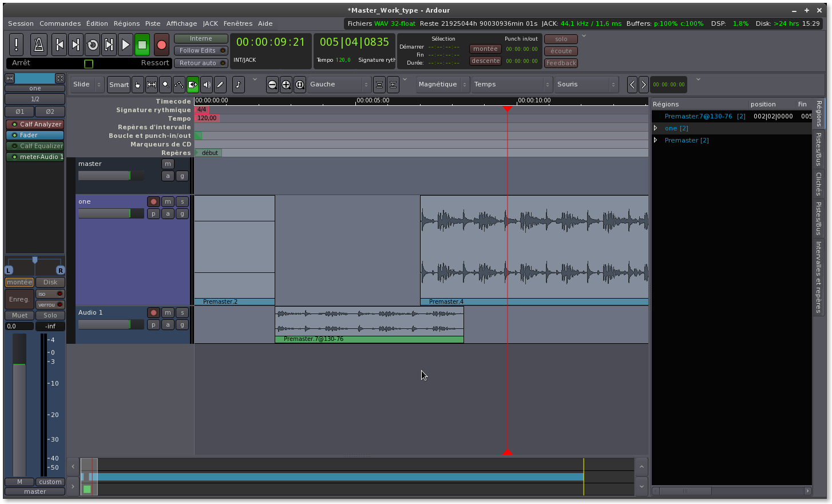The image size is (832, 504).
Task: Open the Fenêtres menu
Action: point(237,23)
